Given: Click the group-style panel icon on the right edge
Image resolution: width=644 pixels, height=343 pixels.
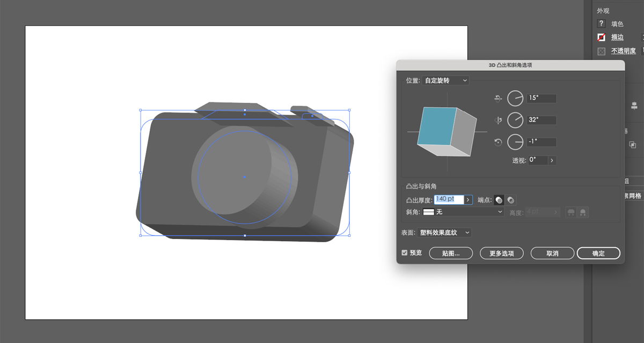Looking at the screenshot, I should click(x=632, y=145).
